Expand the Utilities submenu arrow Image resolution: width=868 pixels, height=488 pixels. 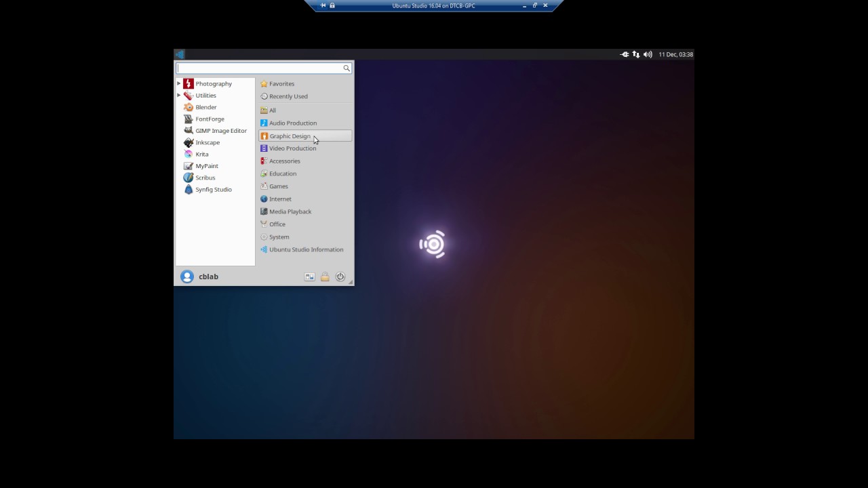179,96
